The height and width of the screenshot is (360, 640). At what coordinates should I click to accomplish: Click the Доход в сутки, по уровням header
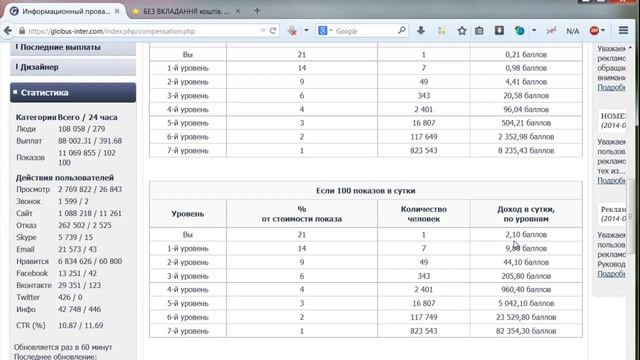(x=526, y=214)
